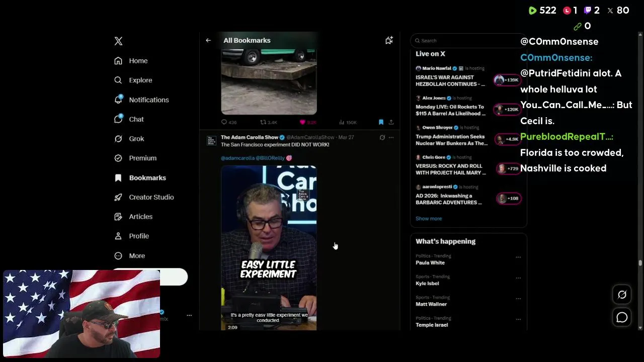This screenshot has height=362, width=644.
Task: Click the floating Grok button
Action: [x=622, y=295]
